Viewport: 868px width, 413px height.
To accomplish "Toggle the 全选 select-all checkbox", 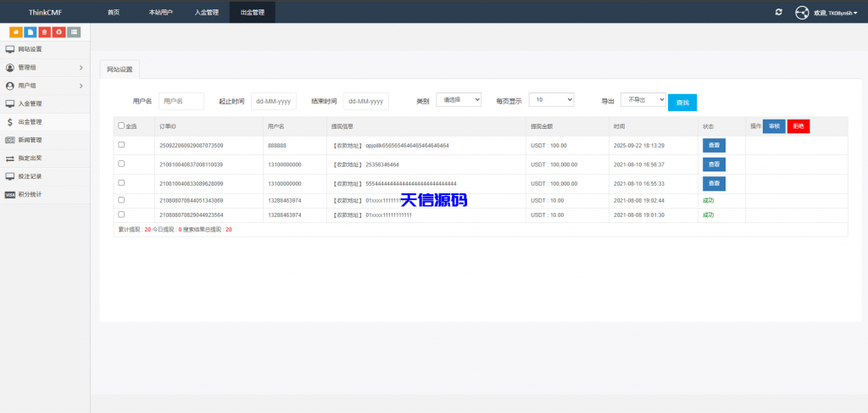I will tap(121, 126).
